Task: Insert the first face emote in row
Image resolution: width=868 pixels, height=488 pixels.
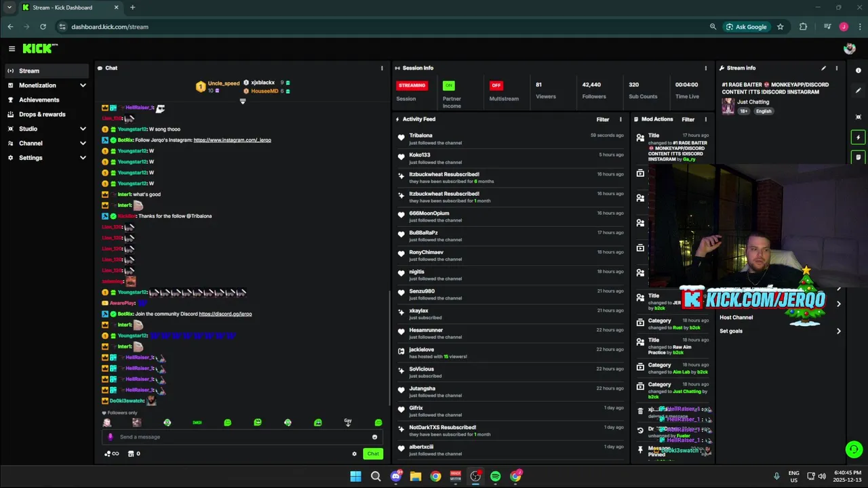Action: click(x=106, y=422)
